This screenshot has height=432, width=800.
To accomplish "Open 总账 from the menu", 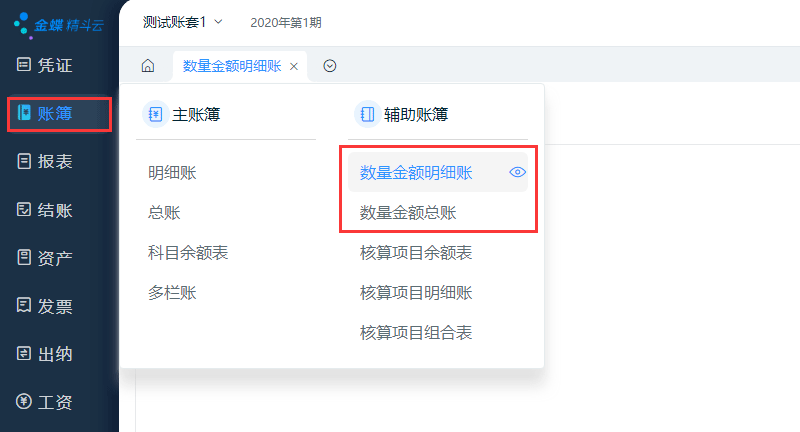I will [164, 213].
